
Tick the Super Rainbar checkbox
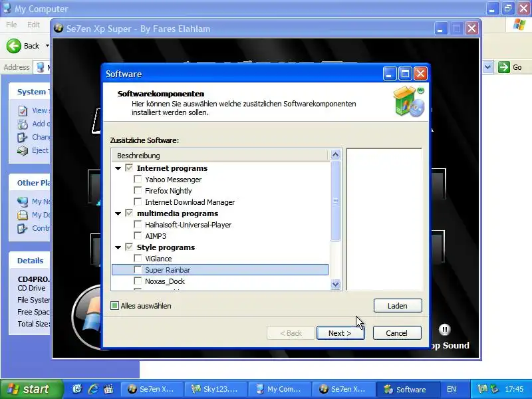pos(138,270)
